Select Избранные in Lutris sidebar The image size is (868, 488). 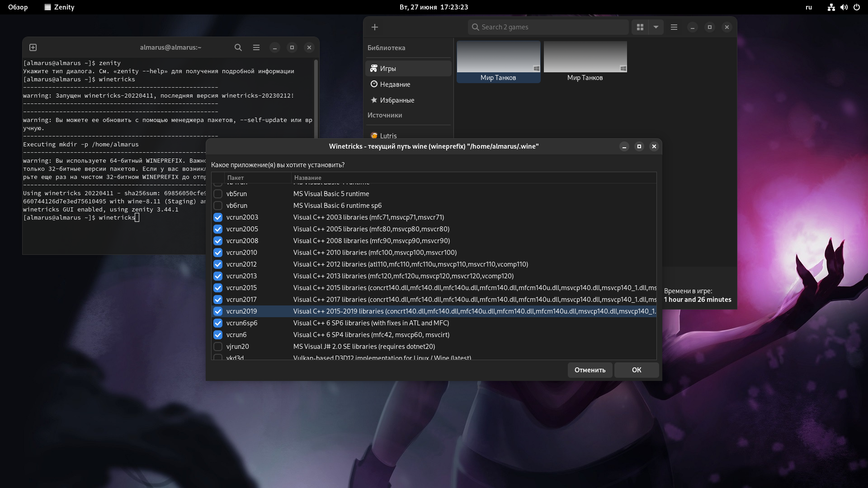pyautogui.click(x=408, y=100)
